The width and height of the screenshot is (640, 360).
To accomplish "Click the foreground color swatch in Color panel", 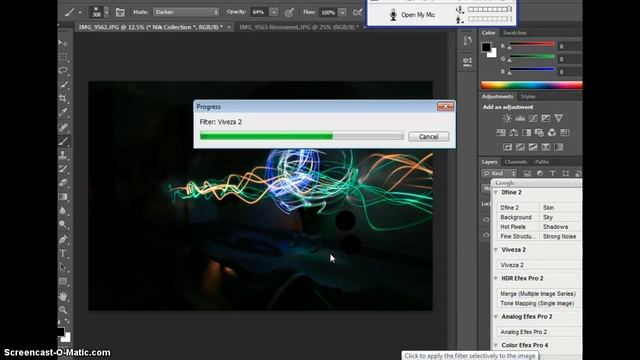I will click(x=486, y=47).
